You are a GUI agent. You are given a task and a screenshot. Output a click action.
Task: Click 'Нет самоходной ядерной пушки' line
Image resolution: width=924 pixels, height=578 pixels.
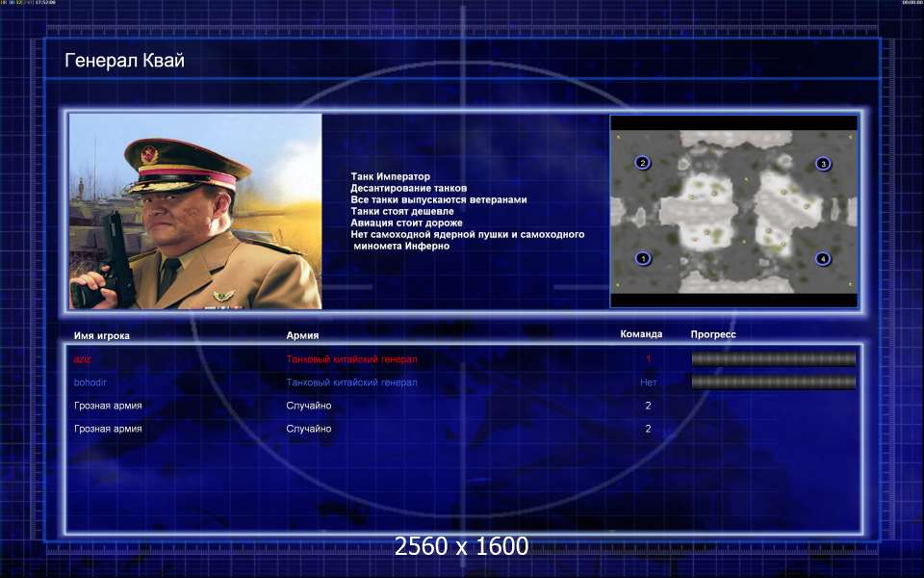468,234
